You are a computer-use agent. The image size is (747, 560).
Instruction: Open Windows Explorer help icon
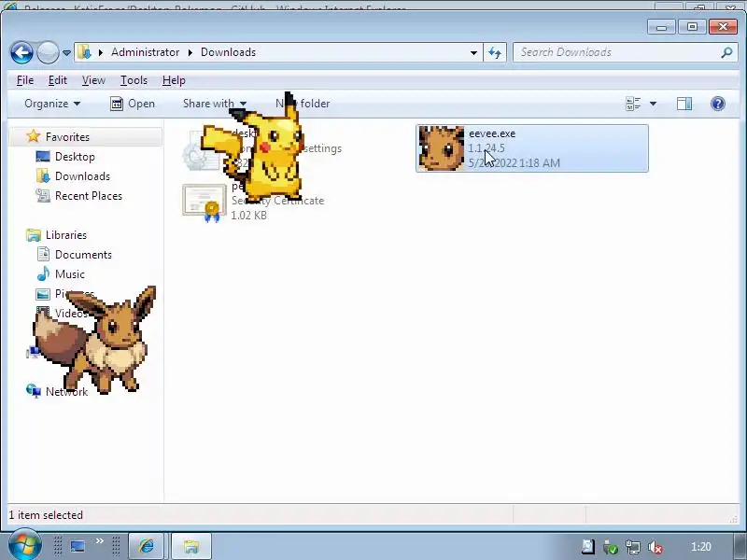coord(718,104)
